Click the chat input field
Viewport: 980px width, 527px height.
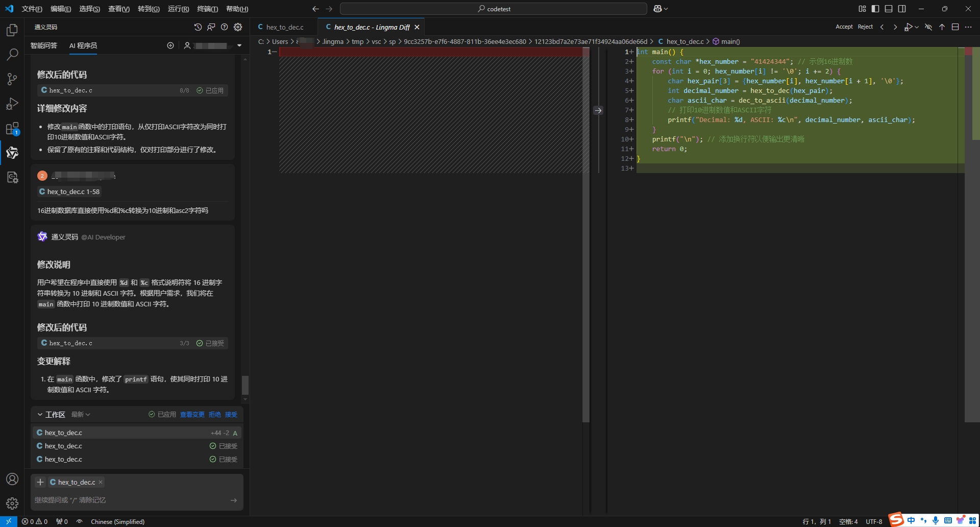(130, 500)
